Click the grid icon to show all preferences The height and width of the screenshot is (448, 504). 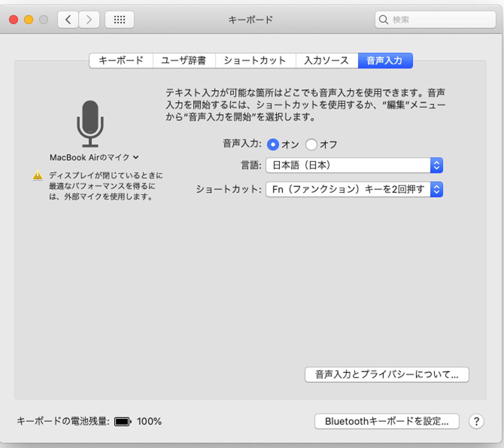(x=119, y=19)
